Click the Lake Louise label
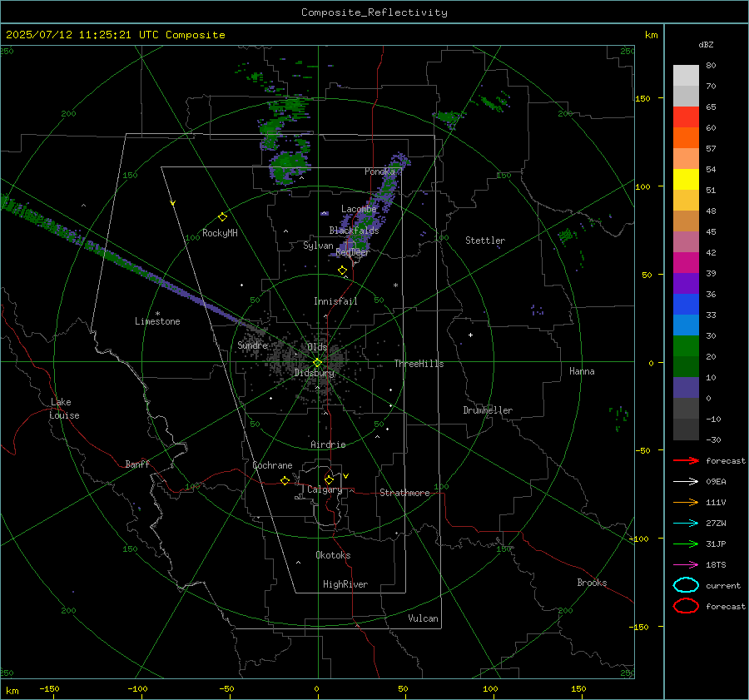This screenshot has height=700, width=749. click(64, 409)
